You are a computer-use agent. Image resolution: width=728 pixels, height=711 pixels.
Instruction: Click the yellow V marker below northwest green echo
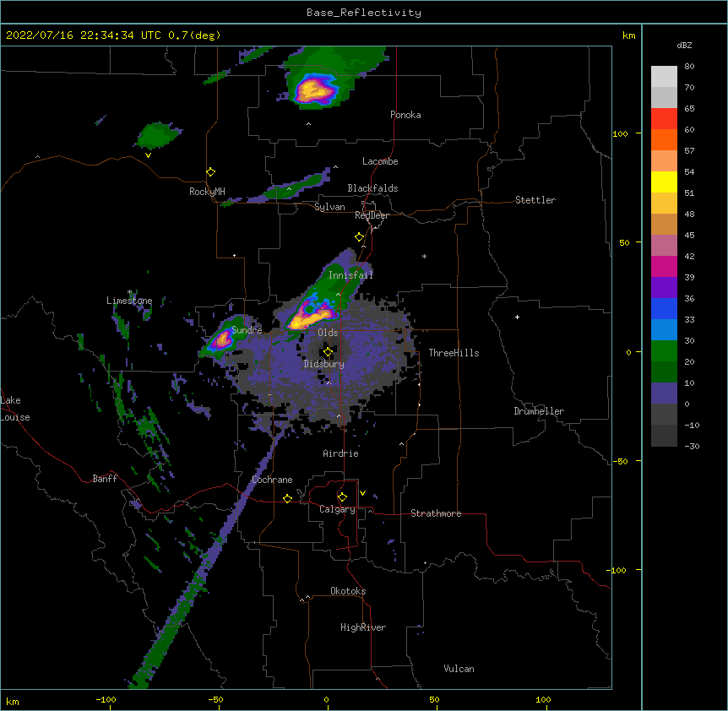pyautogui.click(x=148, y=155)
